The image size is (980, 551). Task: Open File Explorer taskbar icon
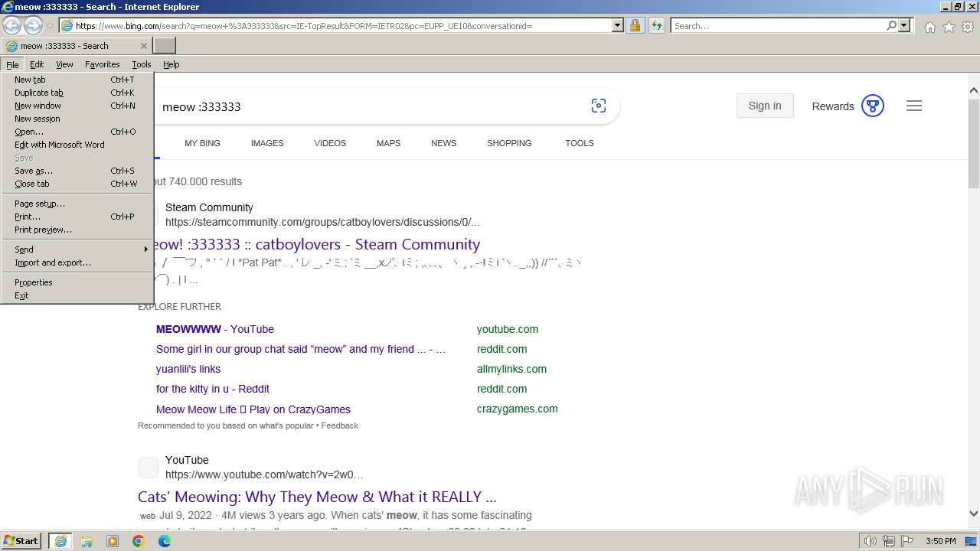(x=87, y=541)
